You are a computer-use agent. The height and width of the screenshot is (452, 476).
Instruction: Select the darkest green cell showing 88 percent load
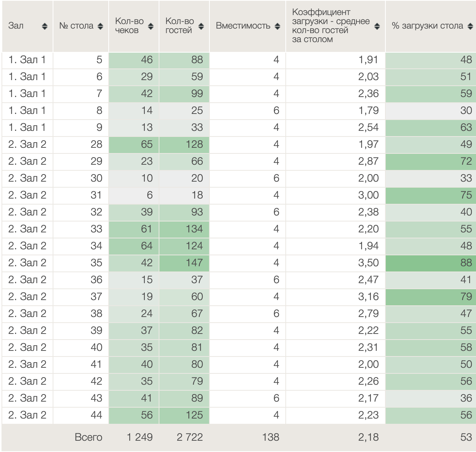(x=431, y=262)
